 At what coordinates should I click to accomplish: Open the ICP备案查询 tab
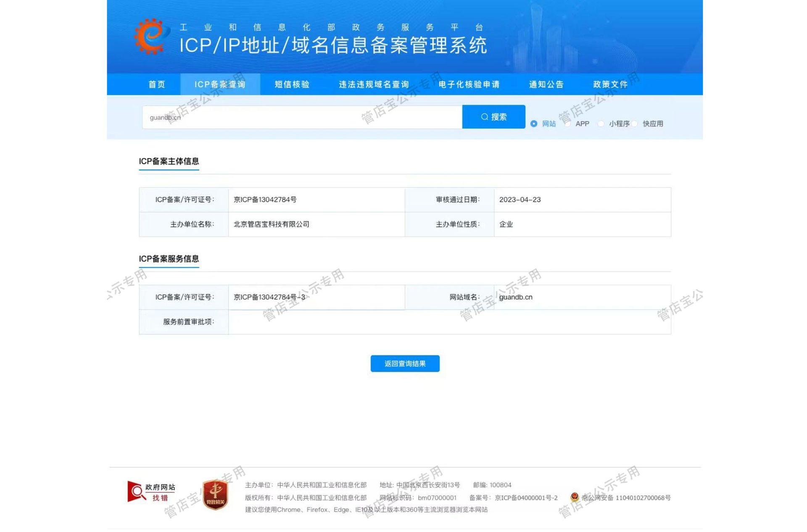click(x=220, y=84)
